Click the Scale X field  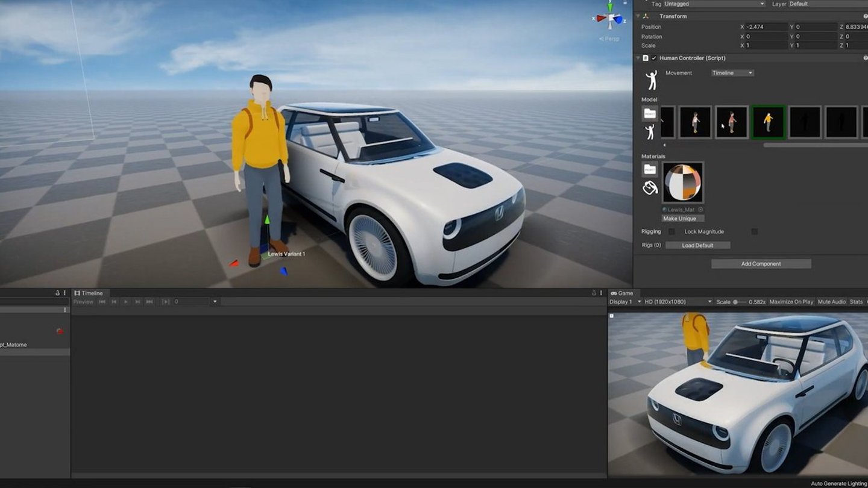click(767, 46)
